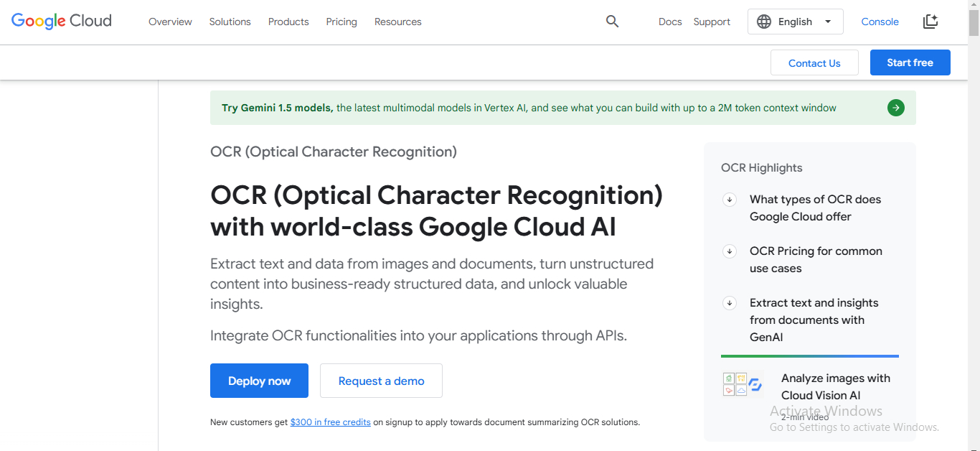This screenshot has height=451, width=980.
Task: Click the scrollbar down arrow
Action: click(x=974, y=446)
